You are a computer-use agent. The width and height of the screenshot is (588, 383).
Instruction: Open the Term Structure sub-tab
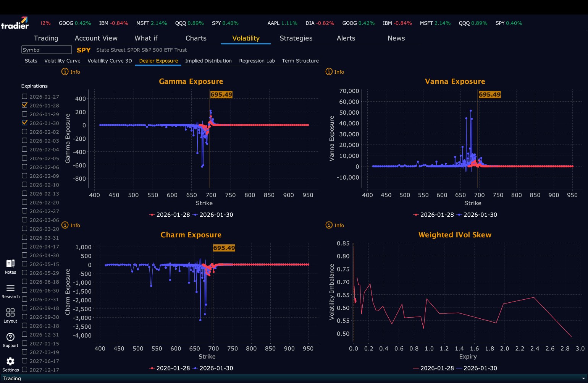tap(300, 61)
